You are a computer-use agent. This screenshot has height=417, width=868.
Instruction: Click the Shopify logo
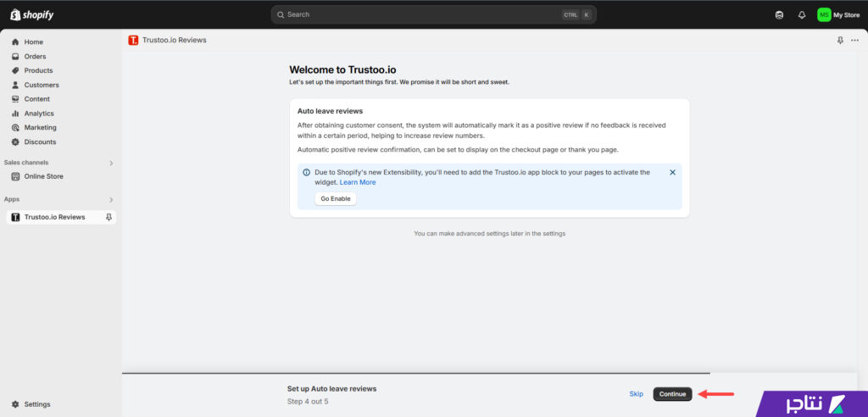[x=31, y=14]
